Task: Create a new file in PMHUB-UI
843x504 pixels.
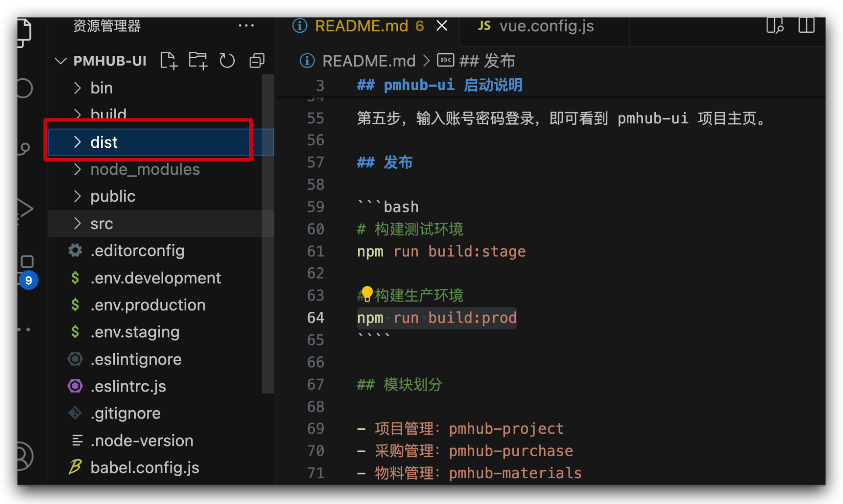Action: click(x=169, y=61)
